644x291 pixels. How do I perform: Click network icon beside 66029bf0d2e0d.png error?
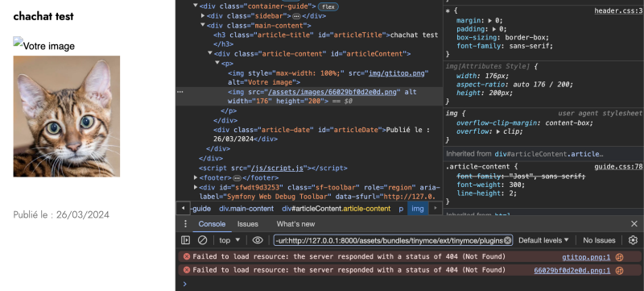click(x=619, y=271)
